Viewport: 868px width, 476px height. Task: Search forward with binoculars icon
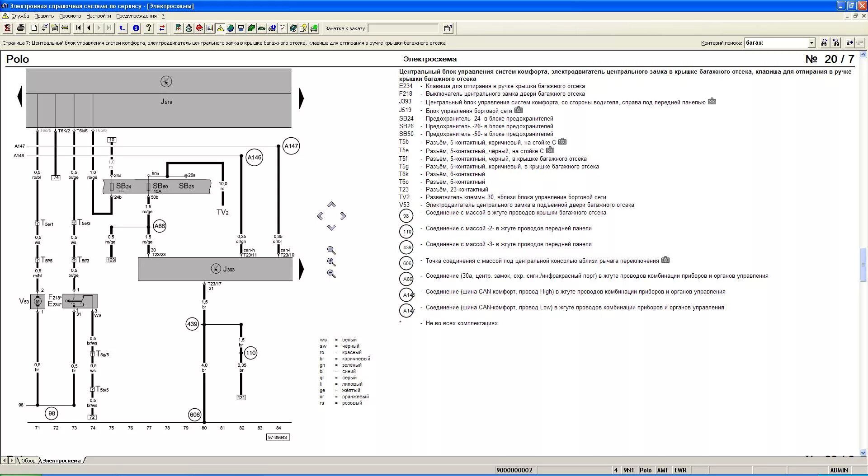tap(824, 42)
